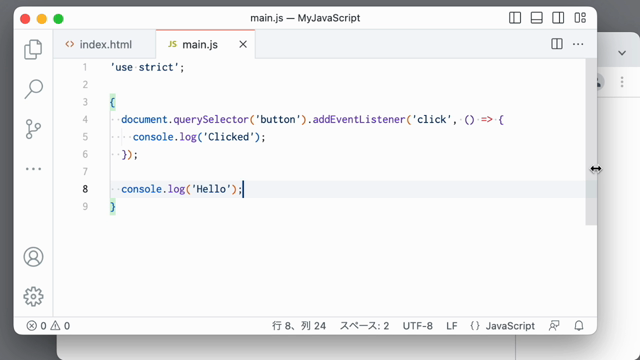
Task: Click line number 5 in gutter
Action: click(x=85, y=137)
